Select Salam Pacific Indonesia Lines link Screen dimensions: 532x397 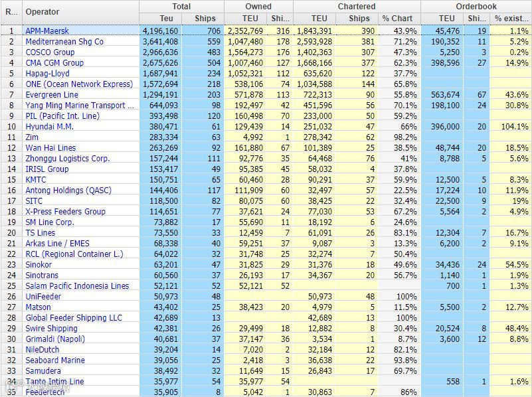tap(77, 286)
